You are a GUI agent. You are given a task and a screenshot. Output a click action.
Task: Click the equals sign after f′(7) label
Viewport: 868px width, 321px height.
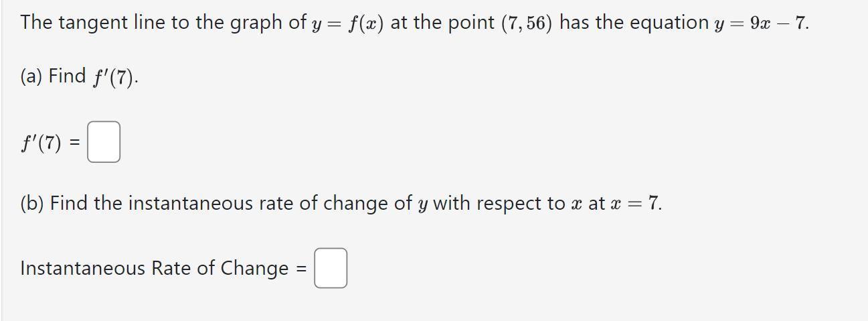coord(75,143)
